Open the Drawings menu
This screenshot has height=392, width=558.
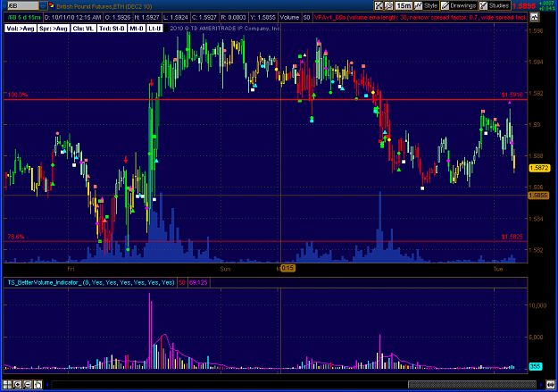[x=462, y=5]
